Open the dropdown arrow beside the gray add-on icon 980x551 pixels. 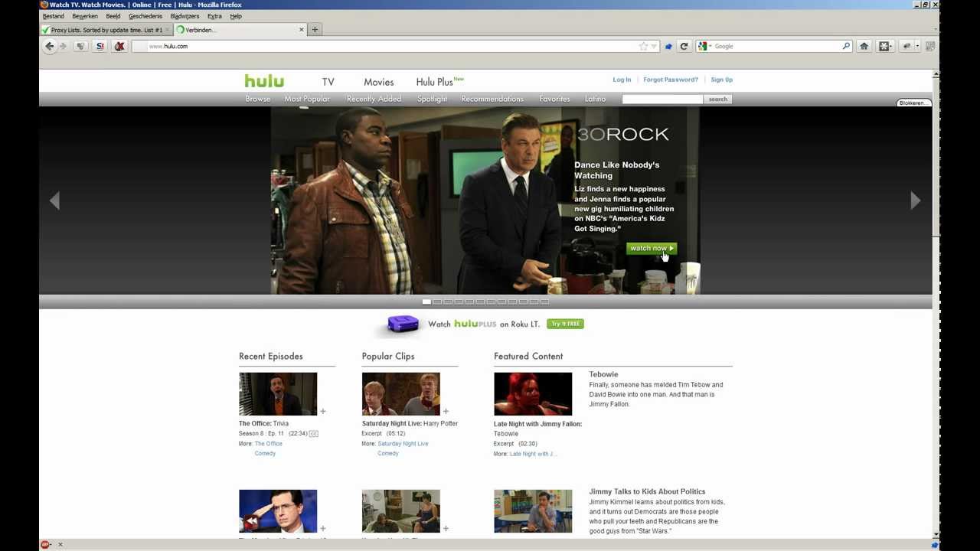point(917,47)
